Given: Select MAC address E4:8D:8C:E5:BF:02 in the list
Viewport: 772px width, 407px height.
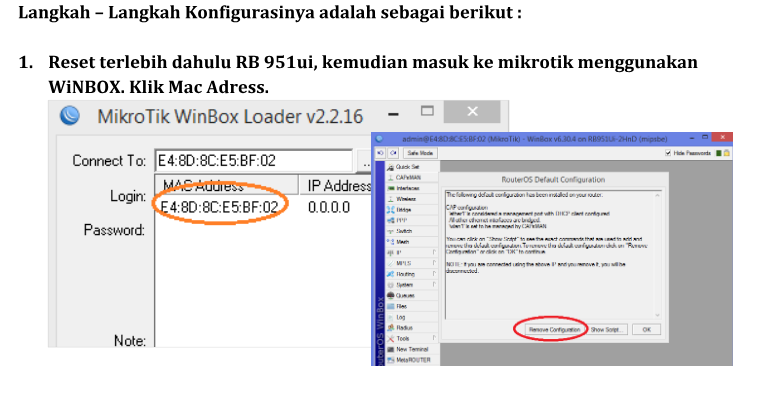Looking at the screenshot, I should point(220,207).
